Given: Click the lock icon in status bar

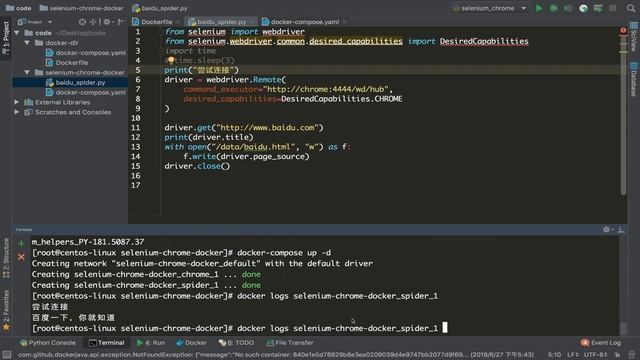Looking at the screenshot, I should point(617,355).
